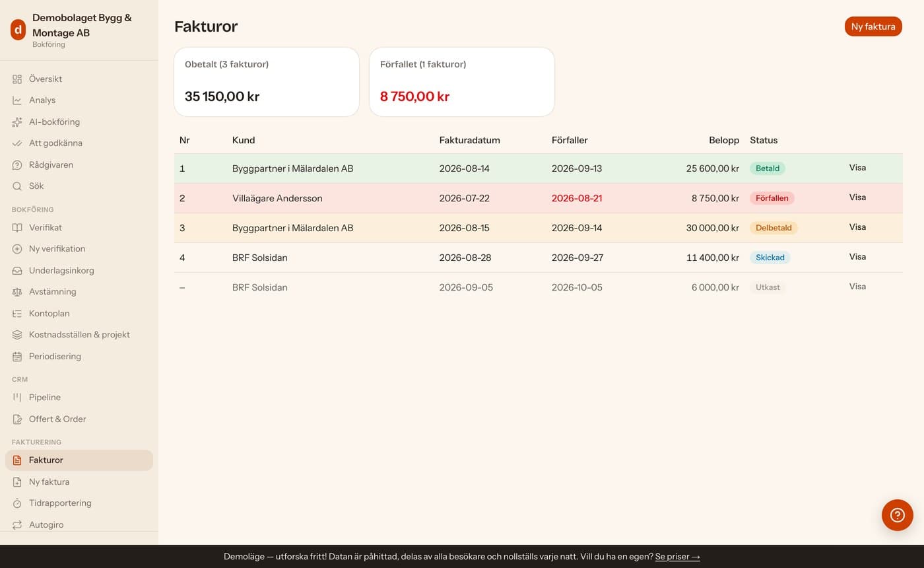This screenshot has width=924, height=568.
Task: Click the Rådgivaren question icon
Action: 17,165
